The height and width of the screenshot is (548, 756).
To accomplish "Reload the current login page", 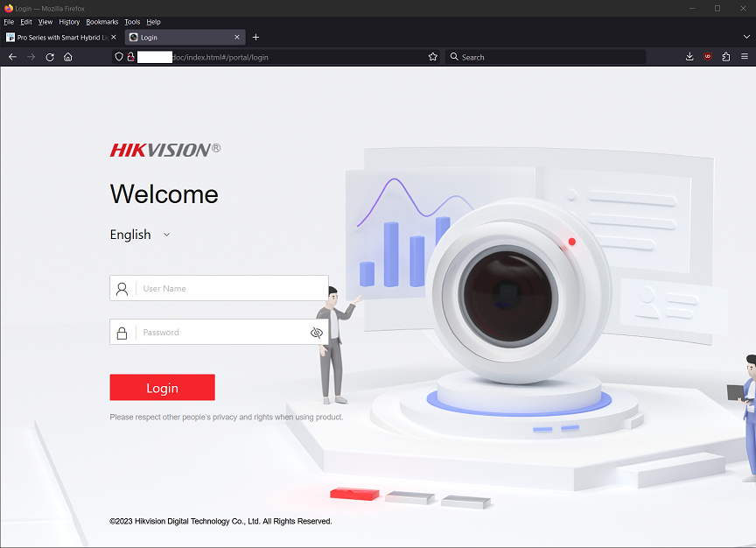I will click(x=50, y=57).
